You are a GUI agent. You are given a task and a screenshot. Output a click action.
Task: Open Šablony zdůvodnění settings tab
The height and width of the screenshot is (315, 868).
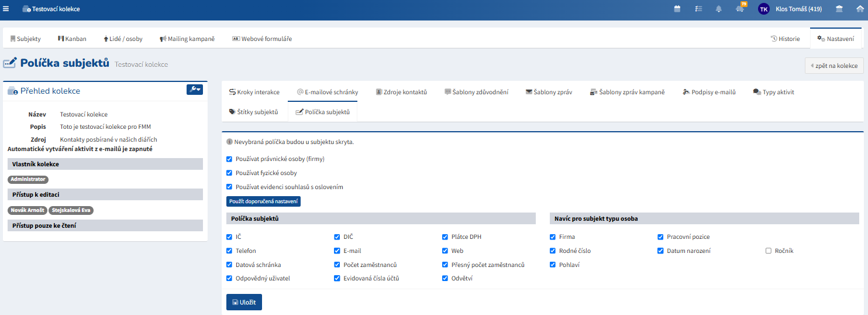(476, 92)
